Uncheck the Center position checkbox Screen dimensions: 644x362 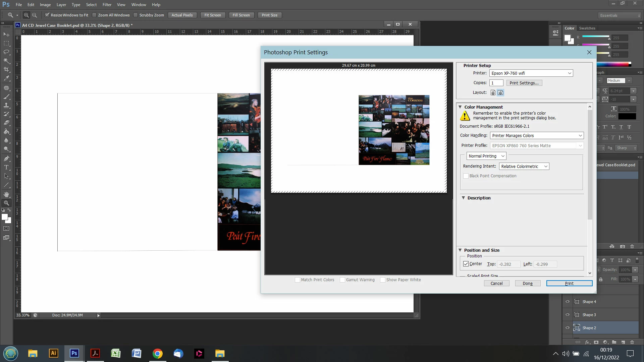click(466, 264)
